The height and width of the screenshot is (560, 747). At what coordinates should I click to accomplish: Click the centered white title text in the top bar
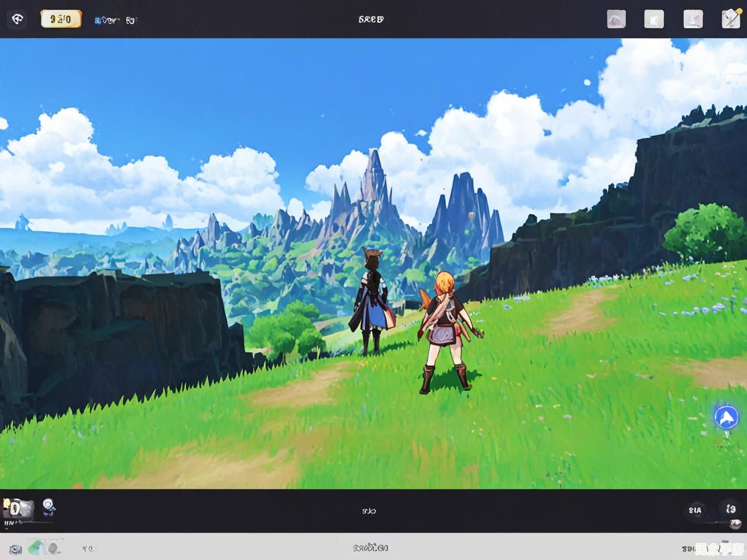371,19
